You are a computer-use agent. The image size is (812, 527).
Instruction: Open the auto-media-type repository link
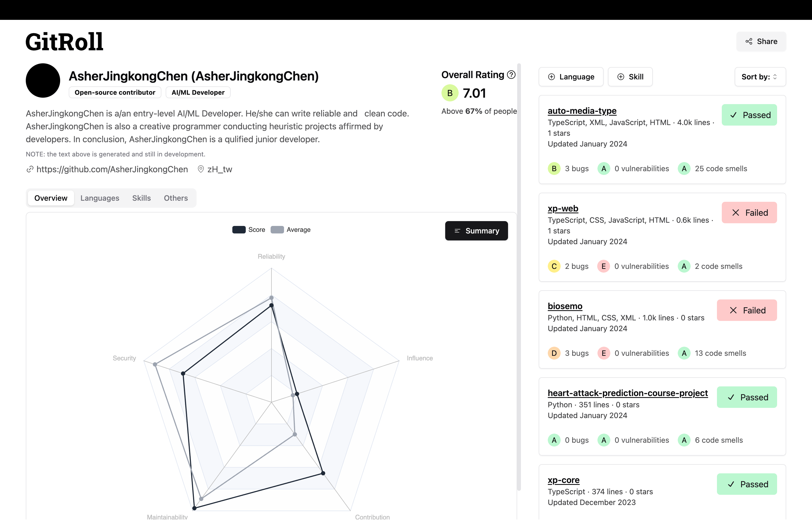pos(582,111)
